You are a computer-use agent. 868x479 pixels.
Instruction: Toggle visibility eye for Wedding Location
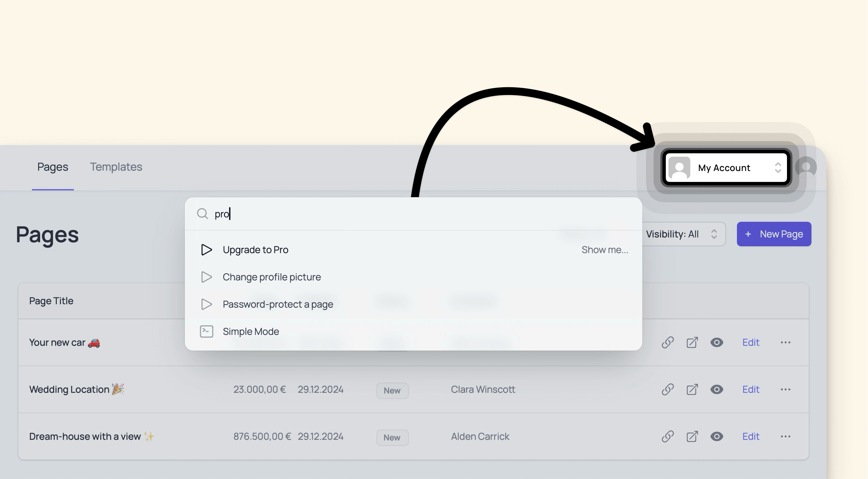(x=717, y=389)
